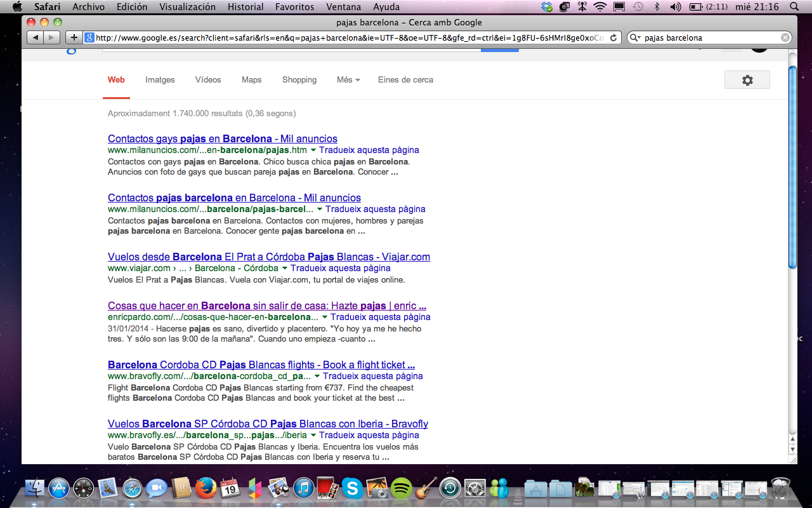Viewport: 812px width, 508px height.
Task: Open Skype from the dock
Action: [x=352, y=488]
